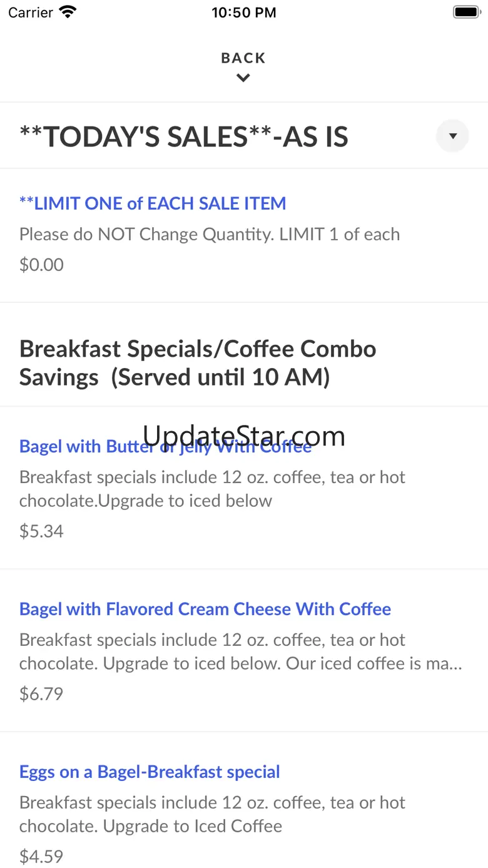Viewport: 488px width, 868px height.
Task: Open the category dropdown arrow button
Action: pos(452,136)
